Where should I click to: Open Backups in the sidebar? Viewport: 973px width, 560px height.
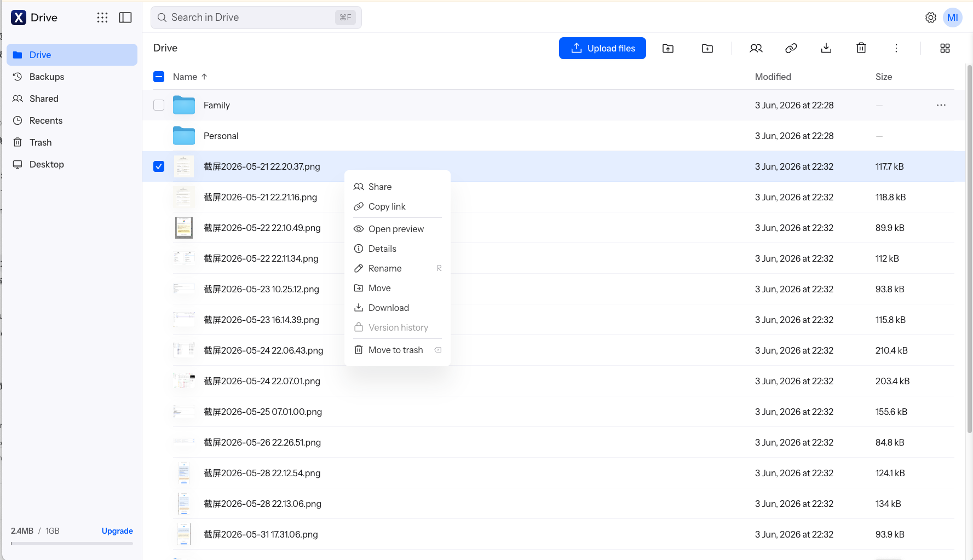point(72,77)
